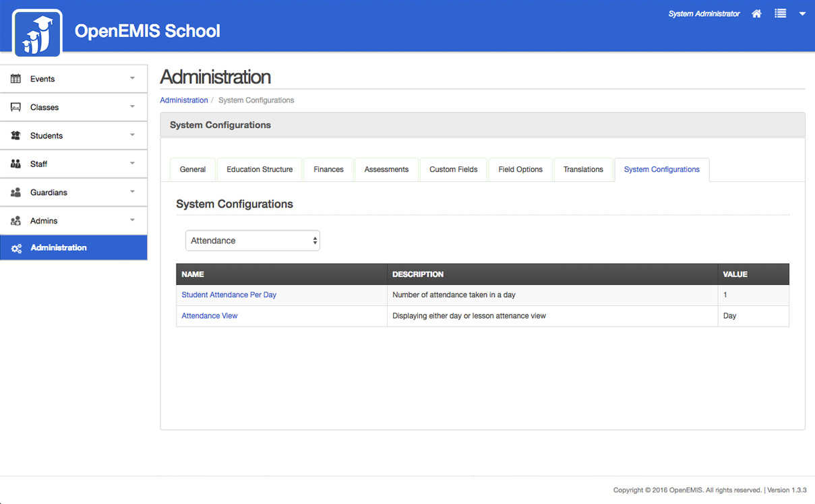Viewport: 815px width, 504px height.
Task: Click the Administration breadcrumb link
Action: click(183, 100)
